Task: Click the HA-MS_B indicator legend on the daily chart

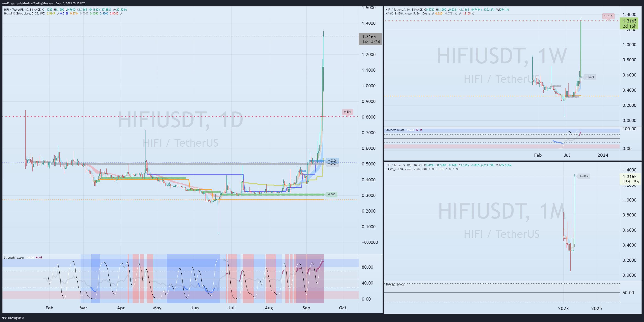Action: click(x=24, y=14)
